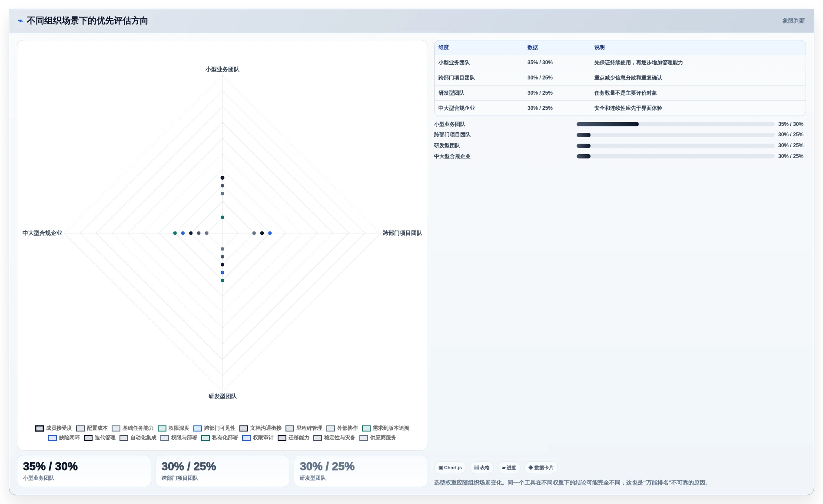Click 安全和连续性应先于界面体验 description
Image resolution: width=823 pixels, height=504 pixels.
(628, 108)
